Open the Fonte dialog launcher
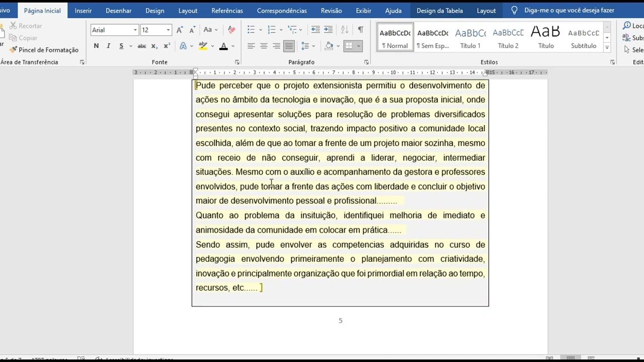Screen dimensions: 644x362 [x=237, y=62]
